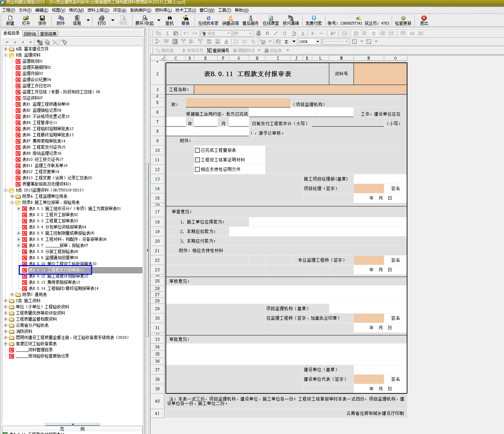The width and height of the screenshot is (504, 434).
Task: Click the 销售咨询 sales inquiry icon
Action: 230,20
